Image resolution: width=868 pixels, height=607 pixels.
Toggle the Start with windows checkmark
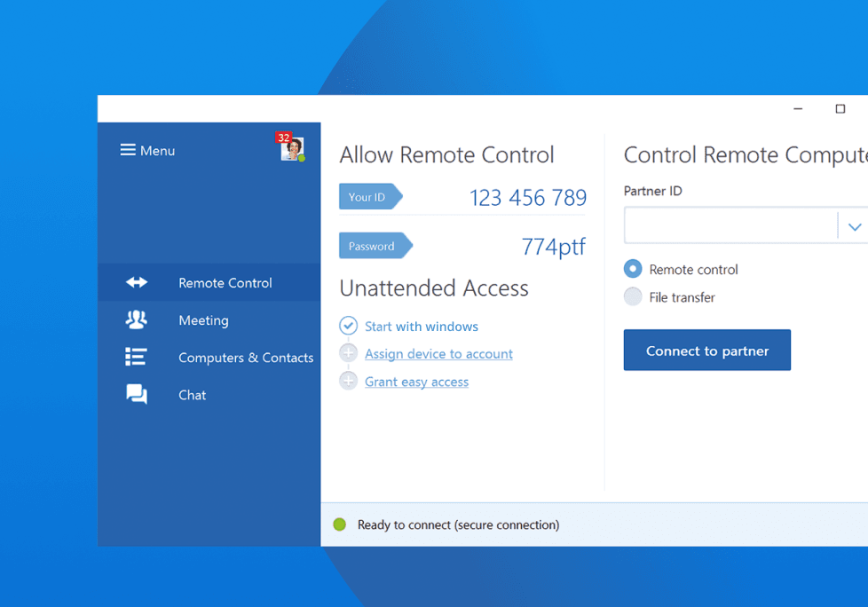[x=348, y=327]
